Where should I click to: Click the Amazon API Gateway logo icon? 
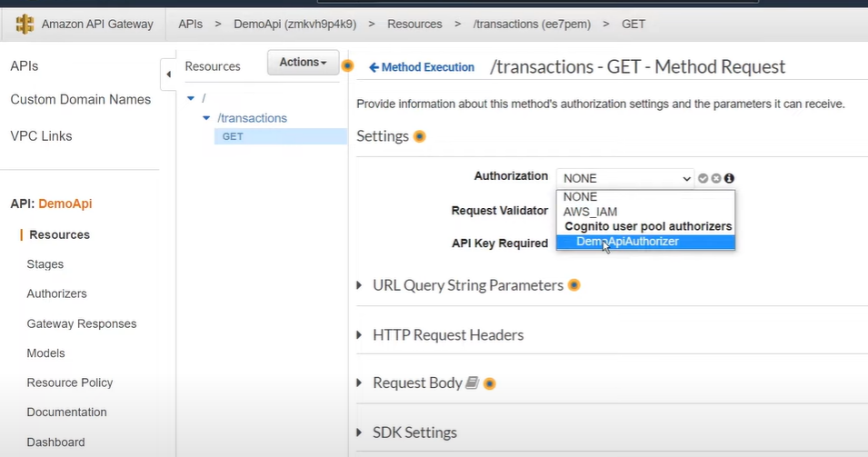25,24
